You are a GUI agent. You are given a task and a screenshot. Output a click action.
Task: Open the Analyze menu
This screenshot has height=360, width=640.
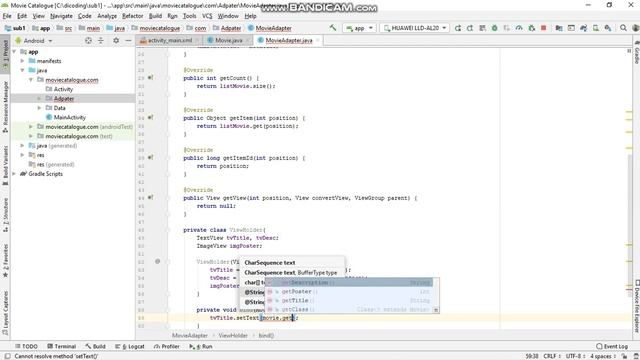(x=107, y=16)
